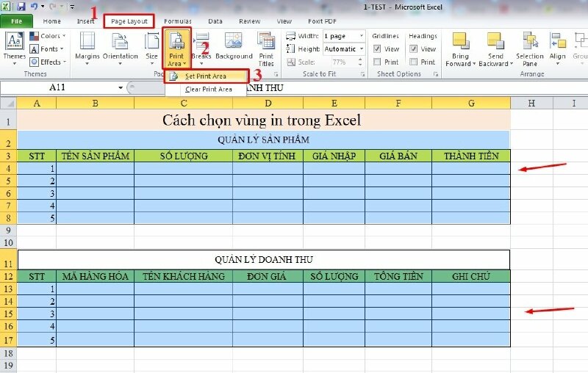Click the GHI CHÚ header cell
The image size is (588, 373).
(471, 276)
